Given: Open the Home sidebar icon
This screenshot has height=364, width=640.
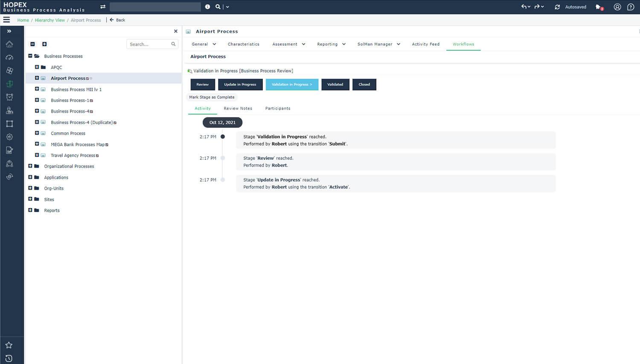Looking at the screenshot, I should point(9,44).
